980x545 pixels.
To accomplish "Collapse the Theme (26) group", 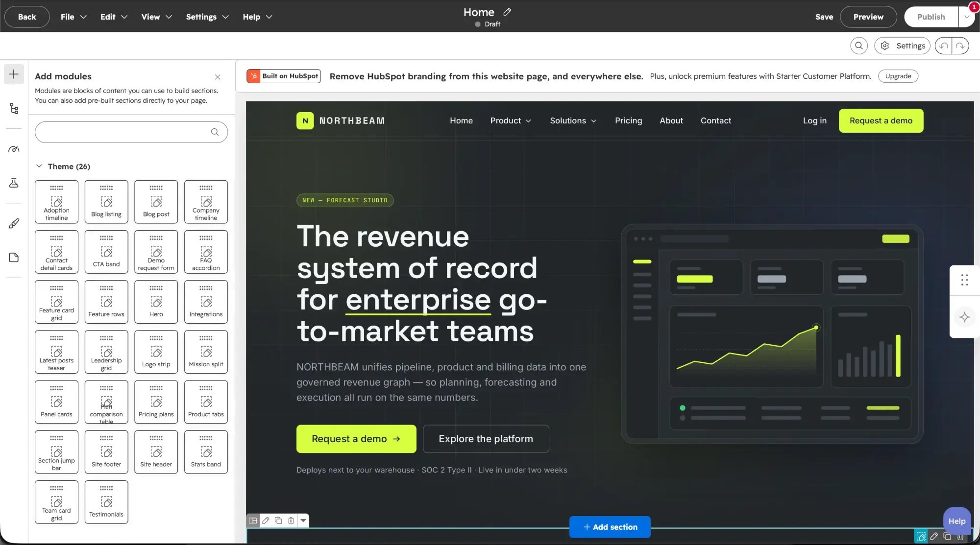I will pos(39,166).
